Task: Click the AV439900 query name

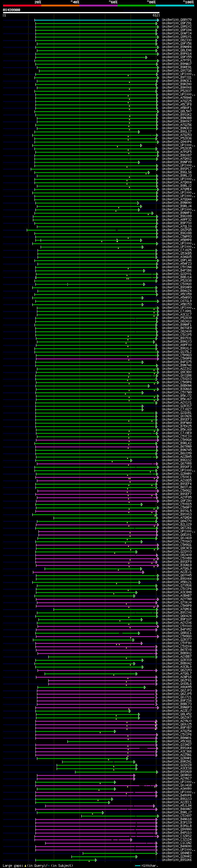Action: [x=11, y=10]
